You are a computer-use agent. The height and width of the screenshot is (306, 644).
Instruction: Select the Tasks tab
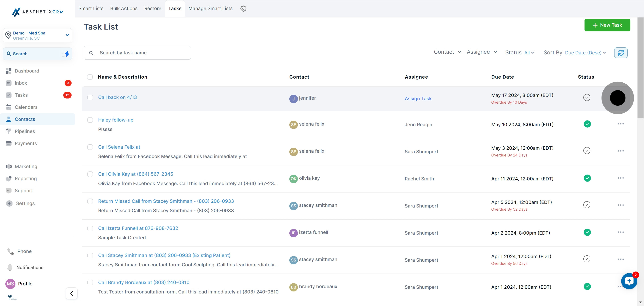tap(175, 9)
